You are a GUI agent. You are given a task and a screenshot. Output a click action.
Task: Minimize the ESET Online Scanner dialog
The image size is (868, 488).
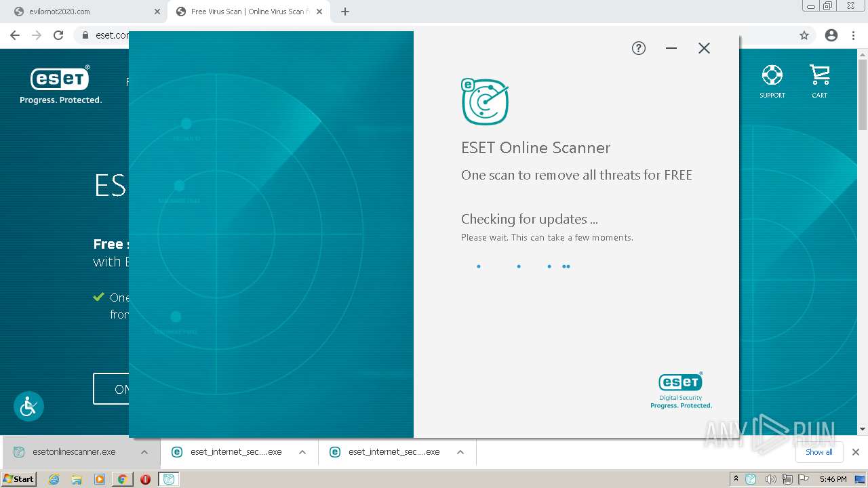(671, 48)
